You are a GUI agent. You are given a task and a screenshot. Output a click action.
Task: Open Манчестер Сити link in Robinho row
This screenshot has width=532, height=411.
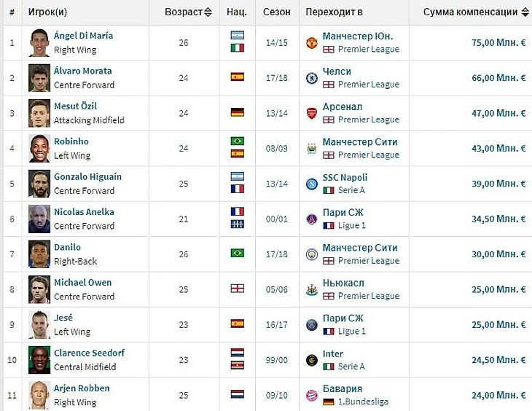tap(360, 142)
